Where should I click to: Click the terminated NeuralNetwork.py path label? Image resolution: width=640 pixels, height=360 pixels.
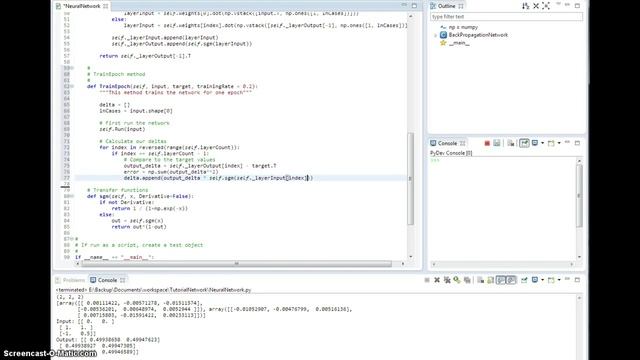click(153, 290)
